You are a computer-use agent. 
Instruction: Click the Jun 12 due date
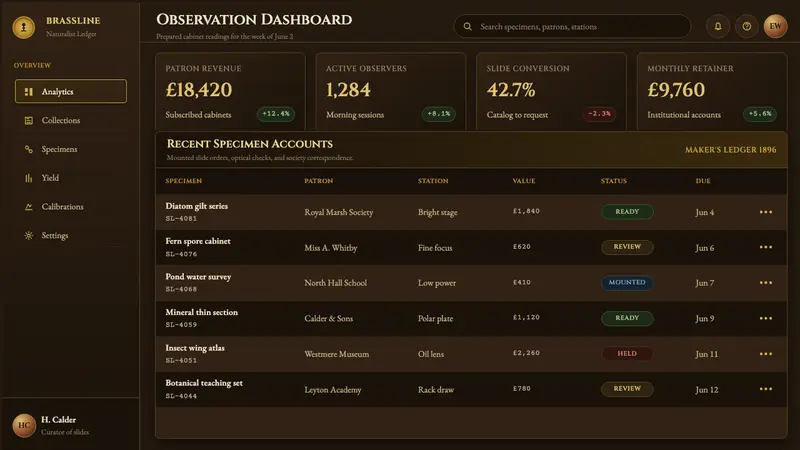(707, 390)
